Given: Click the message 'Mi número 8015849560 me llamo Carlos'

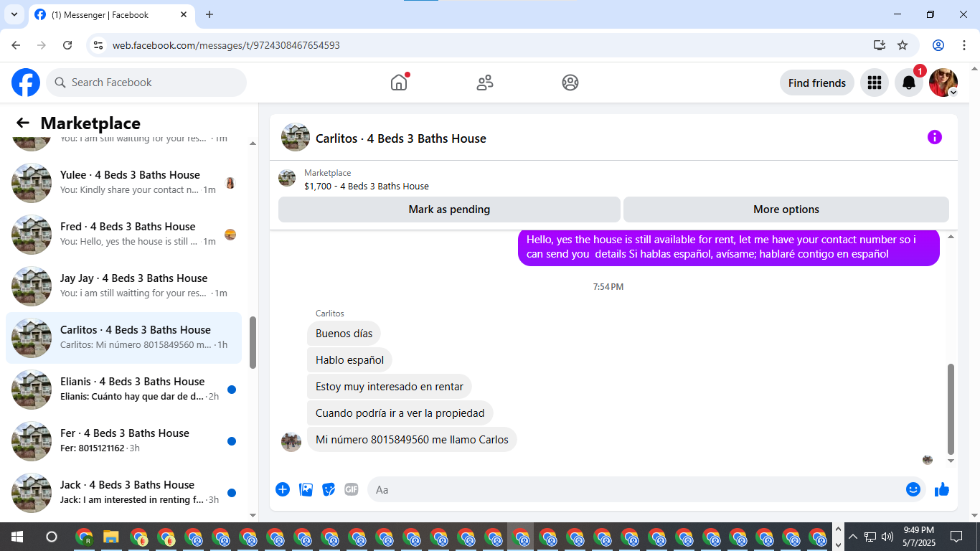Looking at the screenshot, I should coord(412,440).
